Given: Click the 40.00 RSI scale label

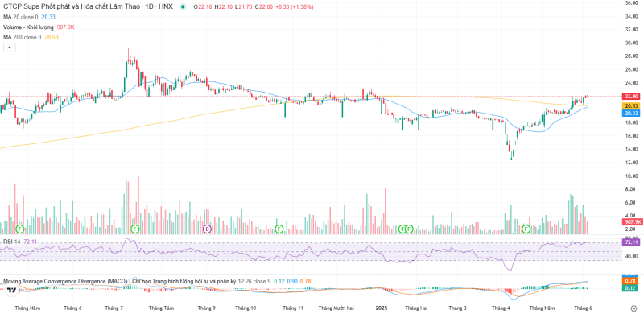Looking at the screenshot, I should 631,257.
